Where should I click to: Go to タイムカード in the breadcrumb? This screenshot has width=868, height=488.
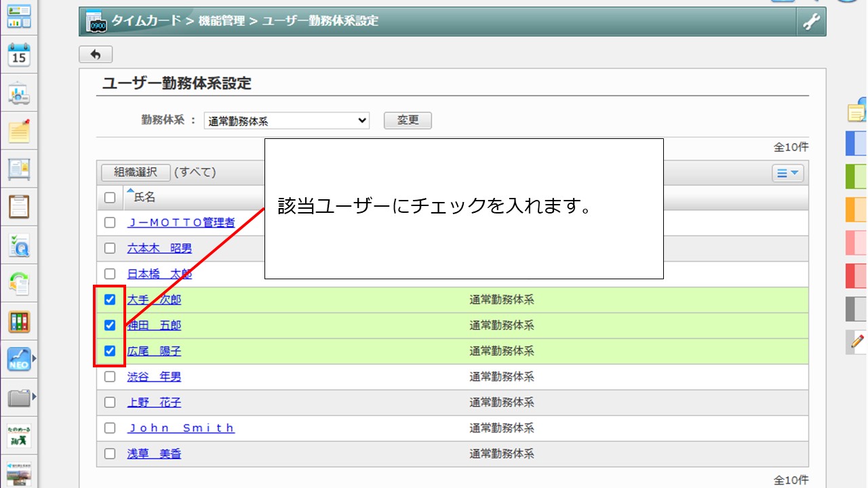click(146, 21)
